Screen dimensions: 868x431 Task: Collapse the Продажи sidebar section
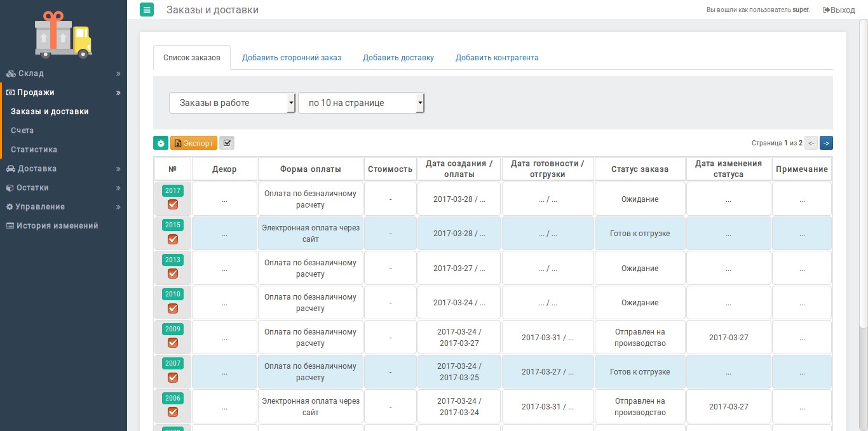pyautogui.click(x=64, y=93)
